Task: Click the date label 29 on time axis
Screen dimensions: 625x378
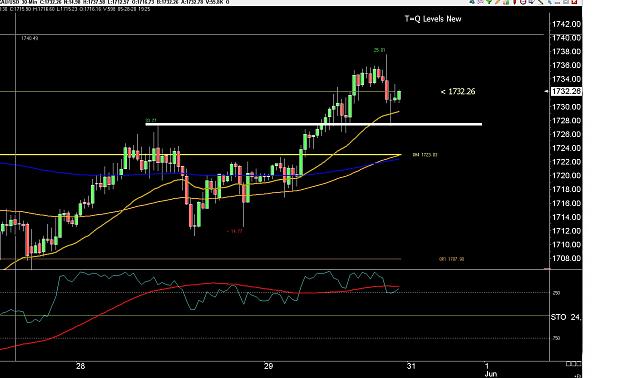Action: pyautogui.click(x=268, y=366)
